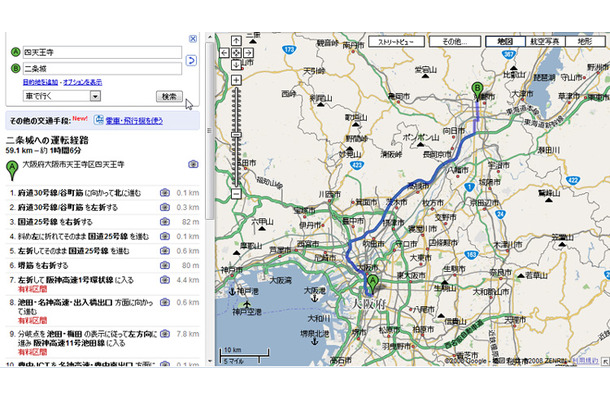Open the 車で行く travel mode dropdown

point(62,96)
